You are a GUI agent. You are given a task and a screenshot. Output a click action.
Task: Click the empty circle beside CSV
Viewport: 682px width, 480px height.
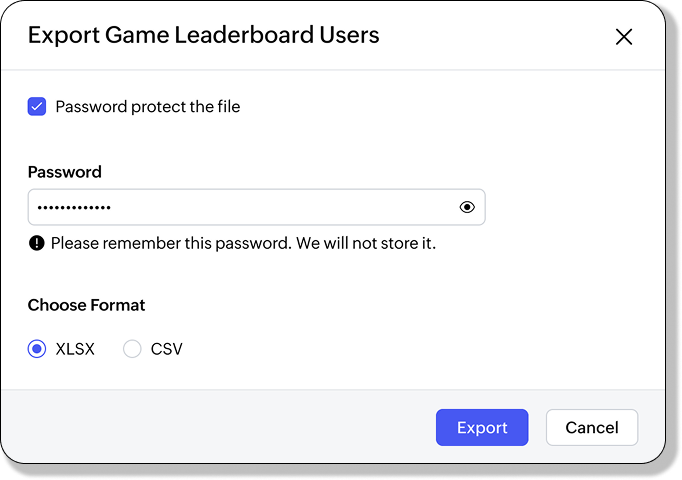point(132,349)
